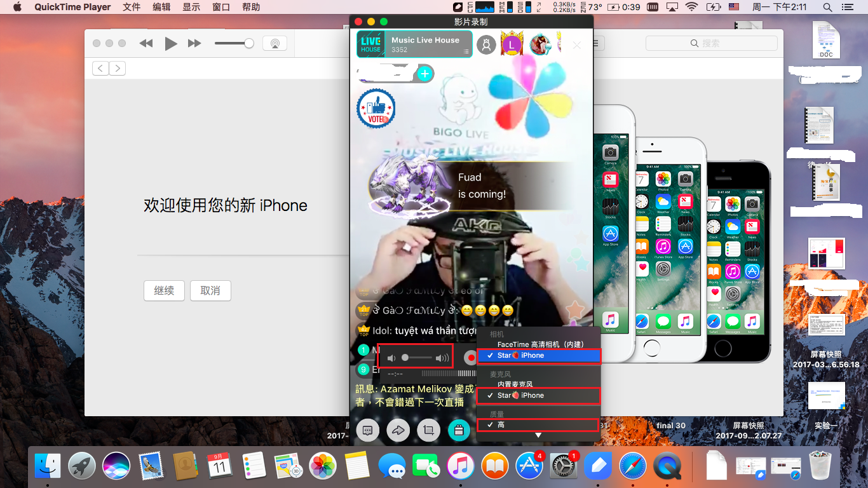Image resolution: width=868 pixels, height=488 pixels.
Task: Open System Preferences from the Dock
Action: 563,466
